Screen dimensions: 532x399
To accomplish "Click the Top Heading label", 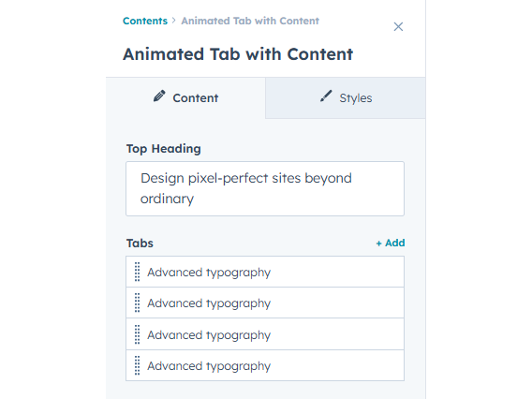I will tap(164, 149).
